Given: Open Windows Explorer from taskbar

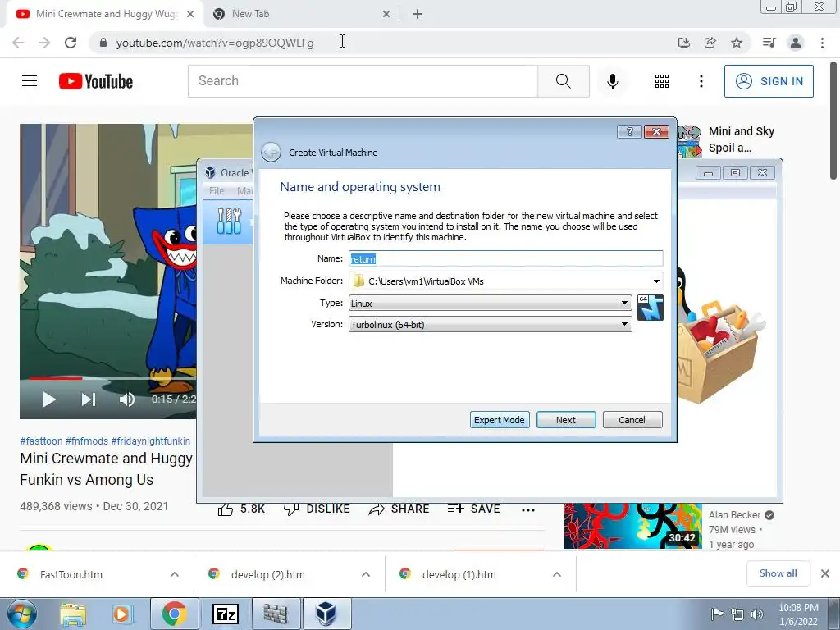Looking at the screenshot, I should 73,614.
